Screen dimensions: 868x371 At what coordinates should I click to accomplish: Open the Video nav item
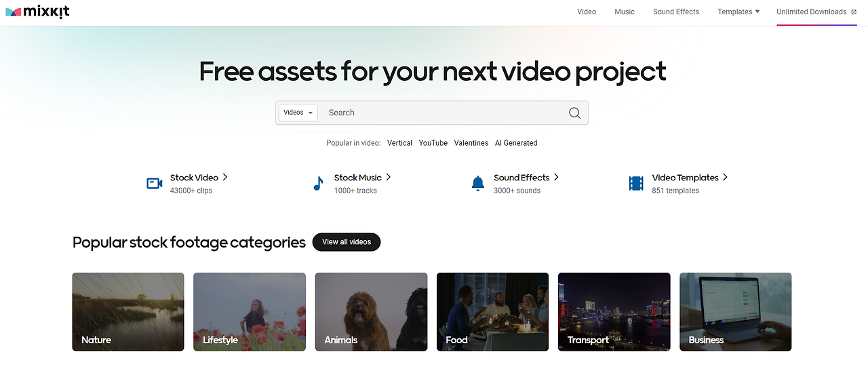(587, 12)
